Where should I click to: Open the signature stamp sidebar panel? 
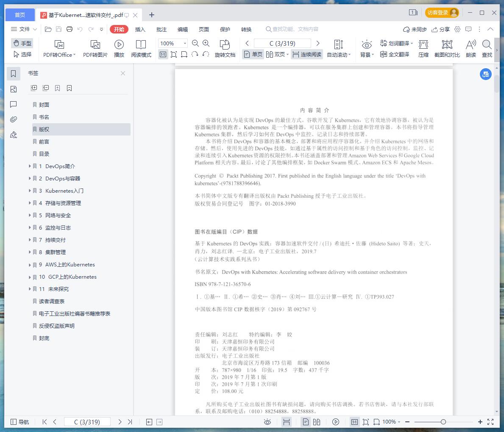pos(14,135)
